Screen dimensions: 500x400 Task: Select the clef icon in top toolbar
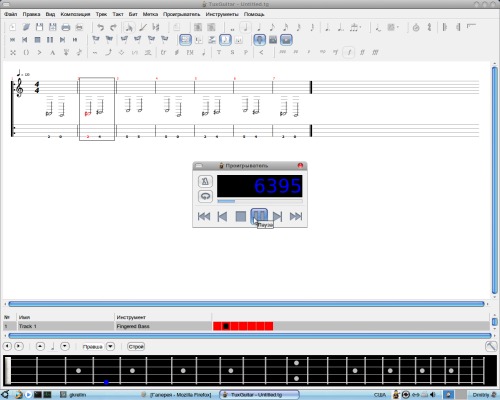(430, 27)
